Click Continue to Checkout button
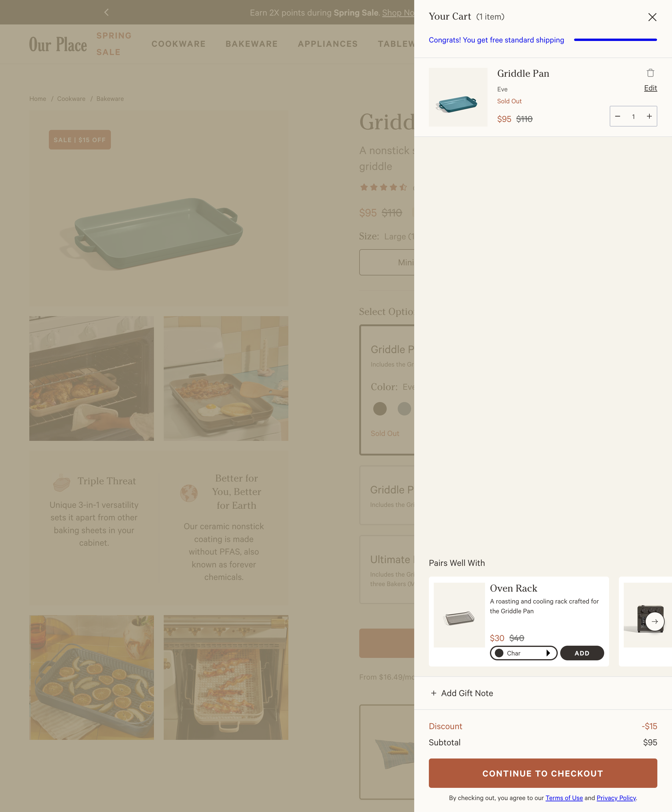The height and width of the screenshot is (812, 672). (542, 773)
